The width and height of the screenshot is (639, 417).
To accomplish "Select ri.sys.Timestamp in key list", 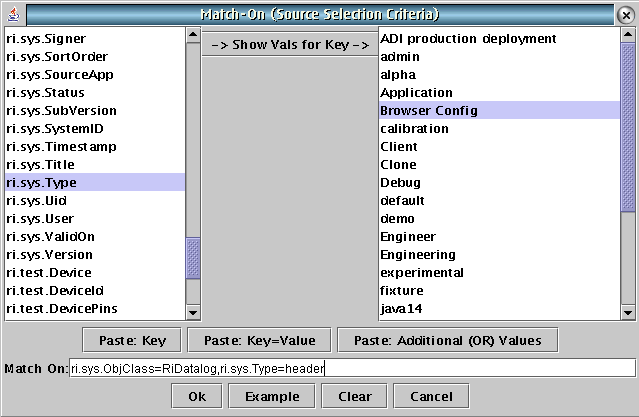I will tap(95, 147).
